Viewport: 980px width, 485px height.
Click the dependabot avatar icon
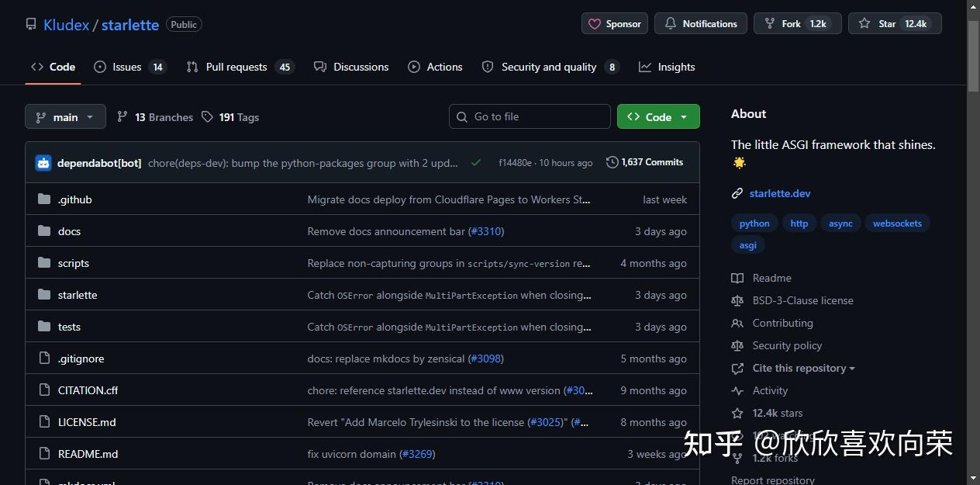(43, 163)
